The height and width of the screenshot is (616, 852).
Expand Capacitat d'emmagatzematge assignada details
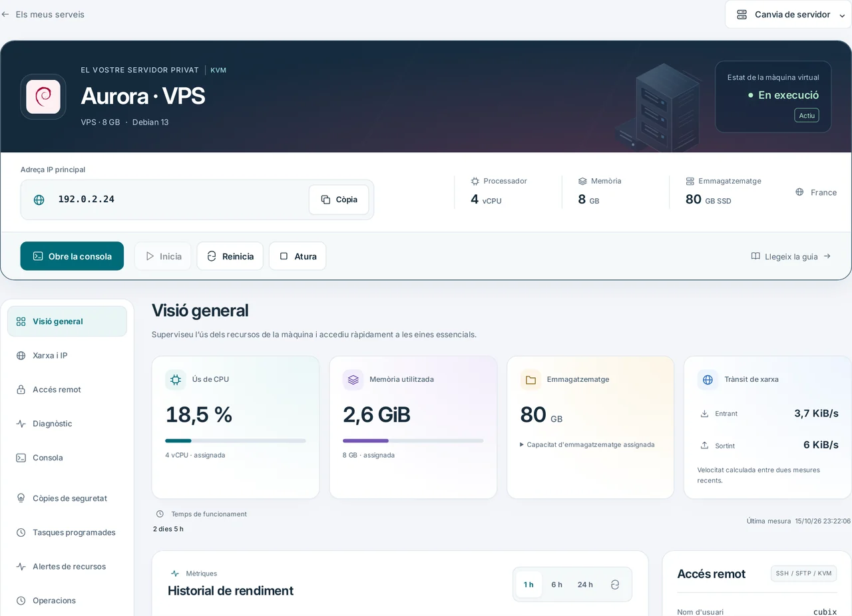587,444
